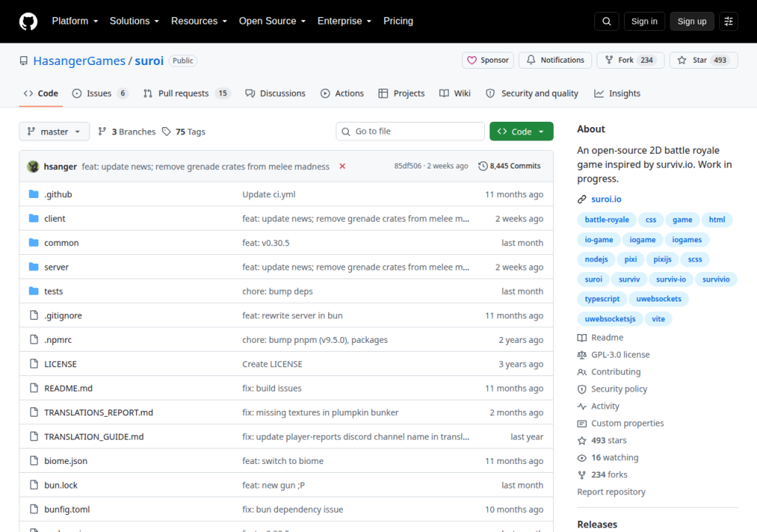The image size is (757, 532).
Task: Fork the repository with Fork 234
Action: (631, 61)
